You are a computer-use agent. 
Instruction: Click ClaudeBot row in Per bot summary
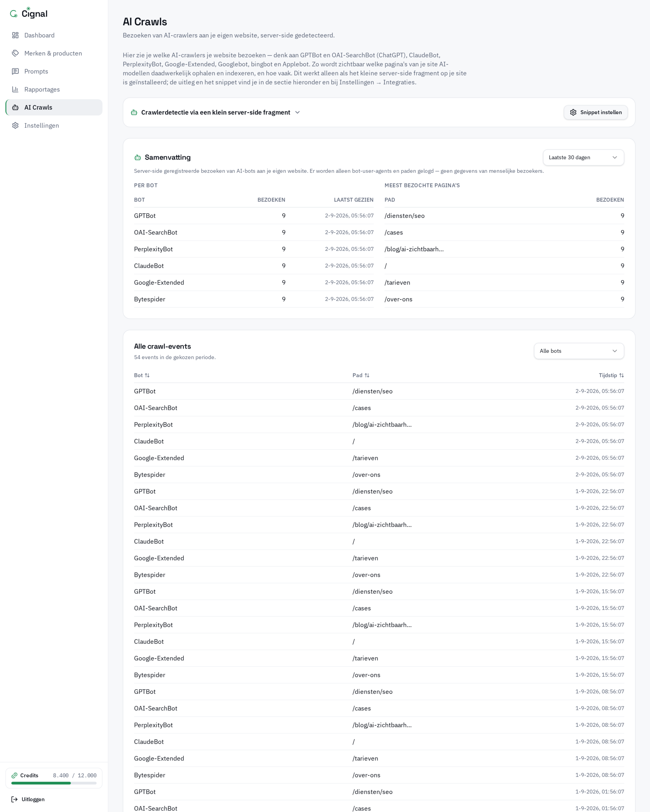pyautogui.click(x=254, y=266)
